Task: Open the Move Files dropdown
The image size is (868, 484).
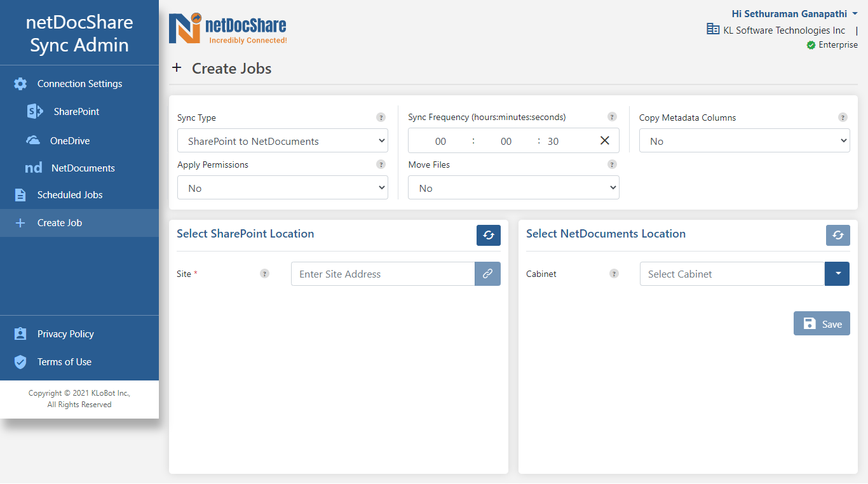Action: pos(513,187)
